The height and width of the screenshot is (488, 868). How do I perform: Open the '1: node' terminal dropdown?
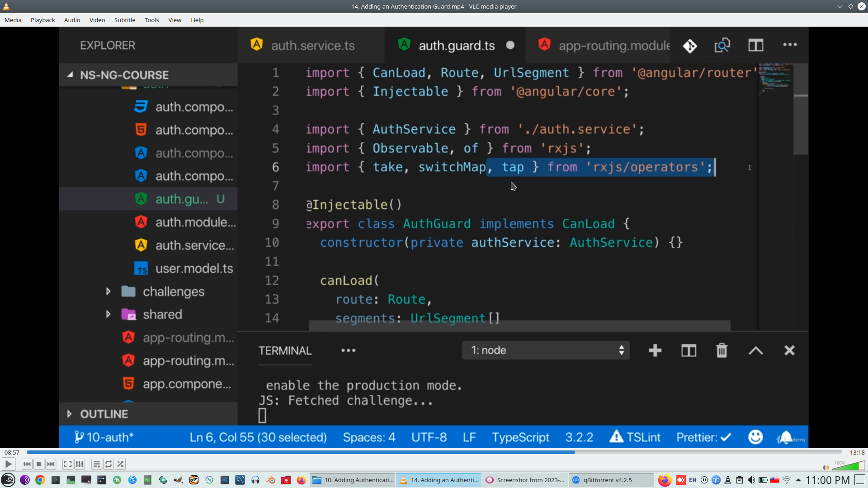point(546,350)
